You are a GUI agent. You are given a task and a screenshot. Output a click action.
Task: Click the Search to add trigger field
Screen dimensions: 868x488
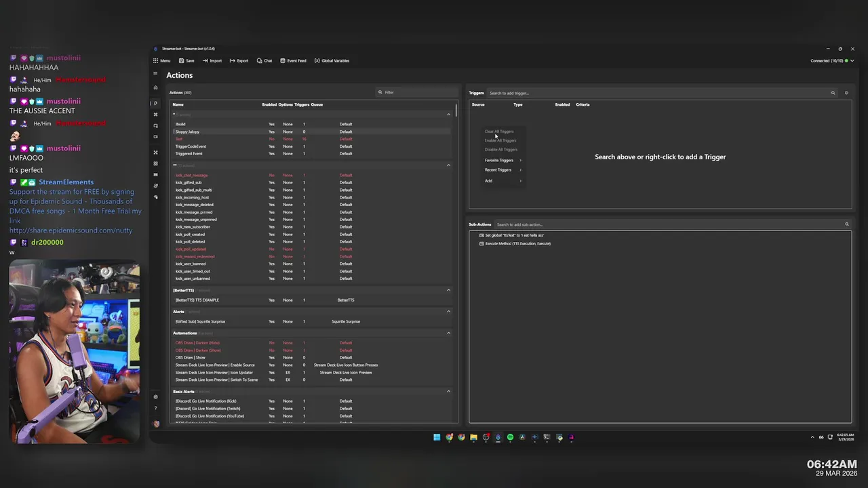coord(656,93)
